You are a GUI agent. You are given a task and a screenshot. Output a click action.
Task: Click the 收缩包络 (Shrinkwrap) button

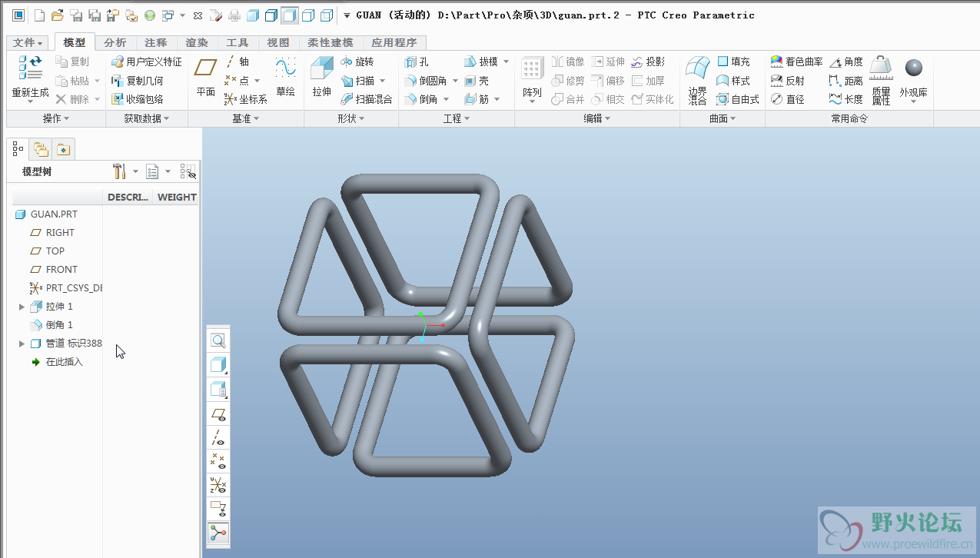pyautogui.click(x=138, y=99)
